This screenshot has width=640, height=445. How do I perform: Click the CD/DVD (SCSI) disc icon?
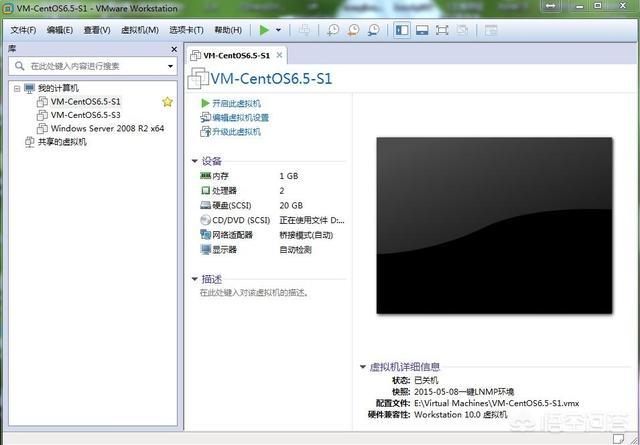[205, 220]
